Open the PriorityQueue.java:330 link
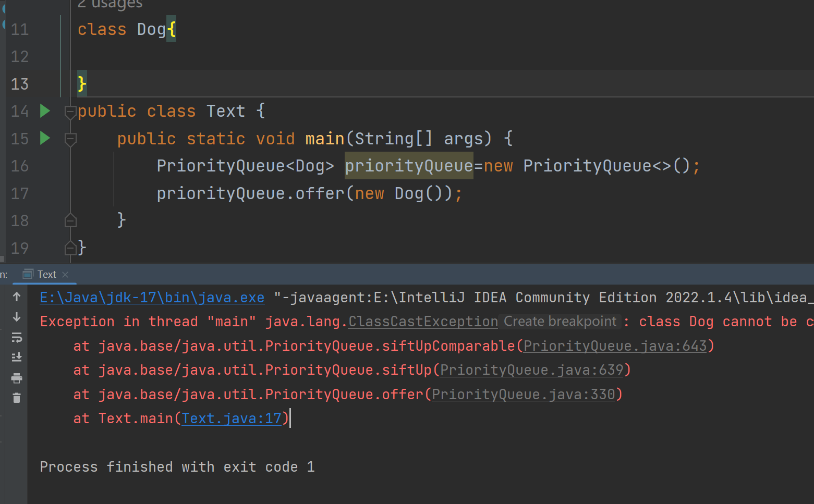 pos(524,395)
